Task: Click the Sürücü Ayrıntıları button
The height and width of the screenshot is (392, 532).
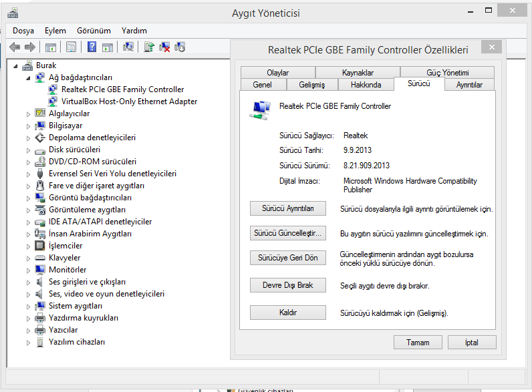Action: [287, 208]
